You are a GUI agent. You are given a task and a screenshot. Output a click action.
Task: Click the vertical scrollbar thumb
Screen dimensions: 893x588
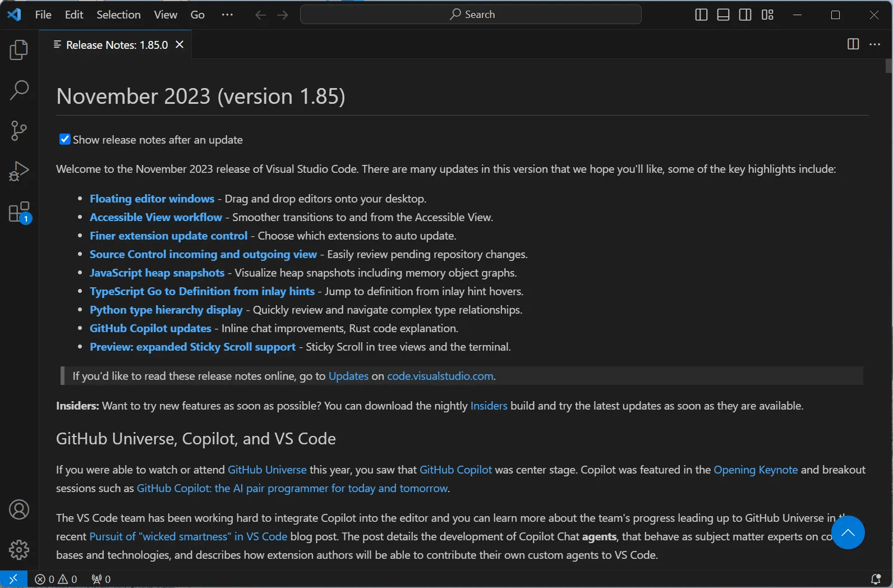889,66
